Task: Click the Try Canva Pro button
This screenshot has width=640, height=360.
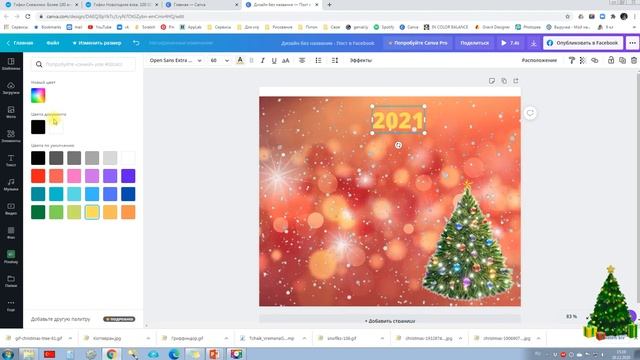Action: pos(418,43)
